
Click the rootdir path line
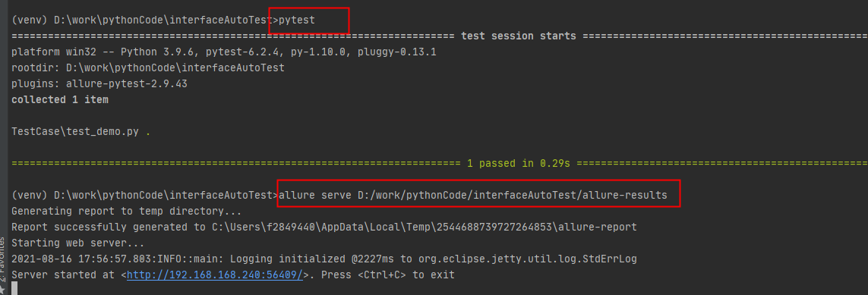pos(148,68)
